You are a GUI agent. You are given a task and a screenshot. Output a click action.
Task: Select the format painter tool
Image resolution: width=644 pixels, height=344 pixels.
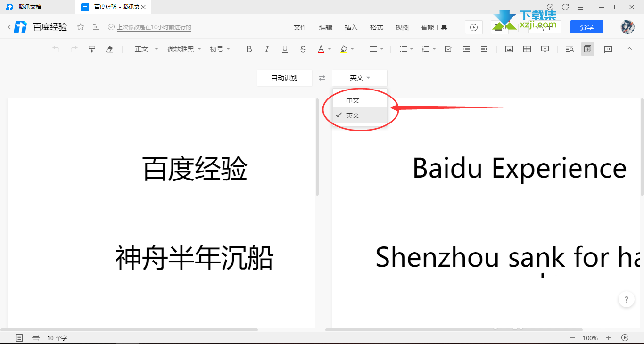(x=92, y=49)
